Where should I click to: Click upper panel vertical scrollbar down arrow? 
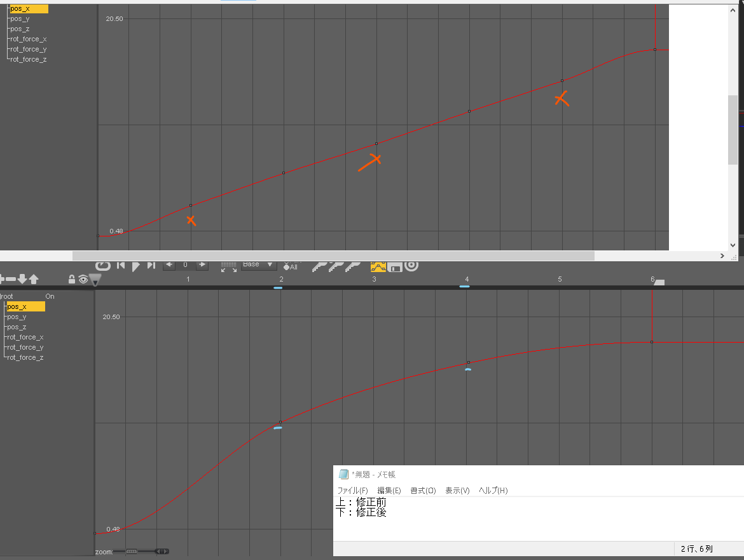[x=733, y=245]
